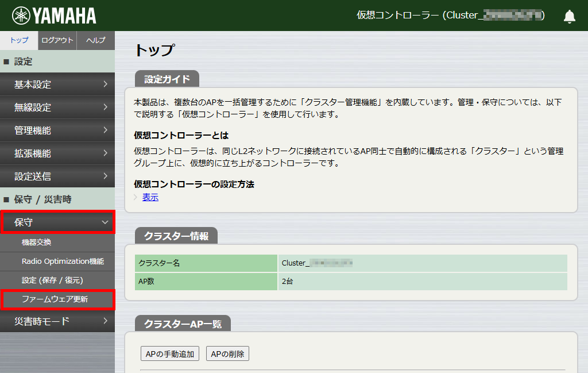Click the 仮想コントローラーとは heading

[x=181, y=136]
